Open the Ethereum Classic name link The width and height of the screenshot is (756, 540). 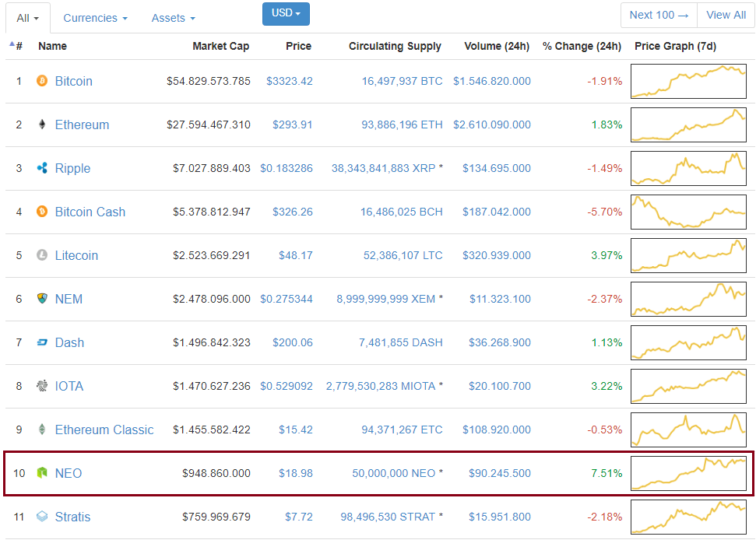104,430
